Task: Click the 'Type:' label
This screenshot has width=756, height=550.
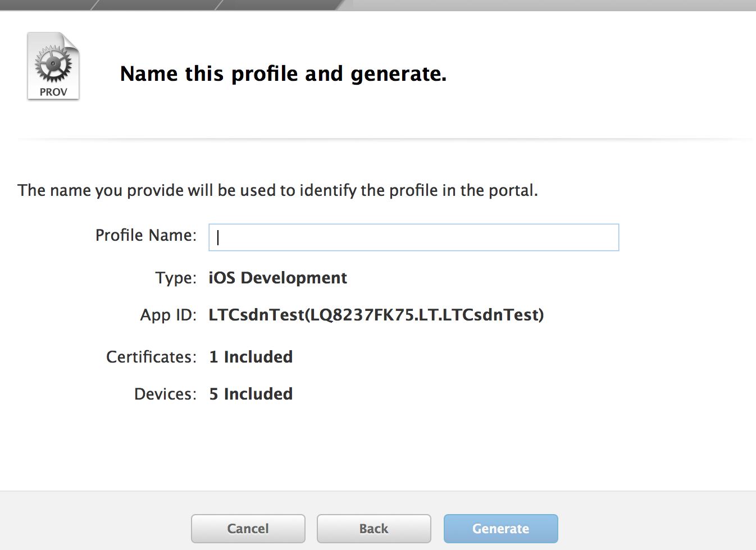Action: pos(176,278)
